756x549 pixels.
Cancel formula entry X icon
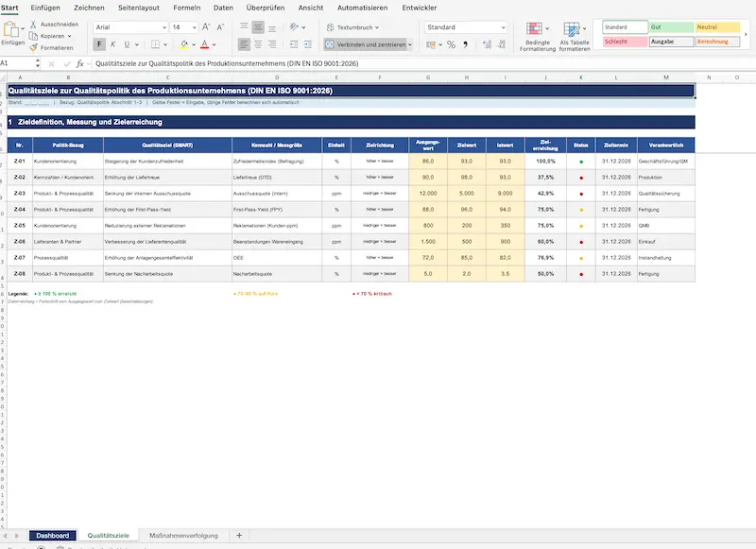click(52, 63)
